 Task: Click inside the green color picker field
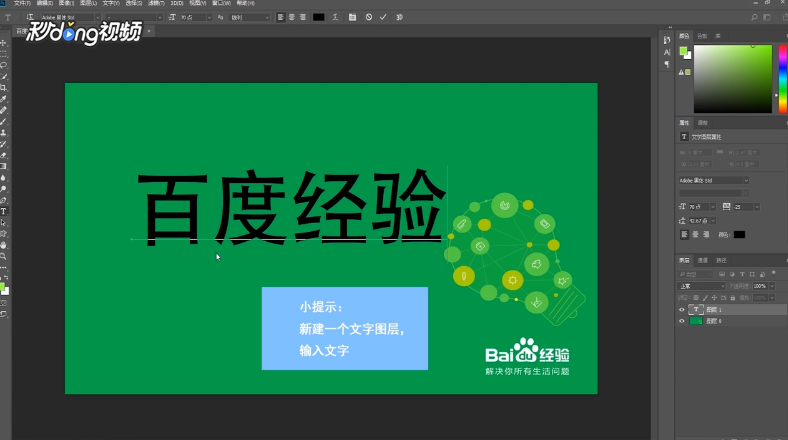[733, 79]
